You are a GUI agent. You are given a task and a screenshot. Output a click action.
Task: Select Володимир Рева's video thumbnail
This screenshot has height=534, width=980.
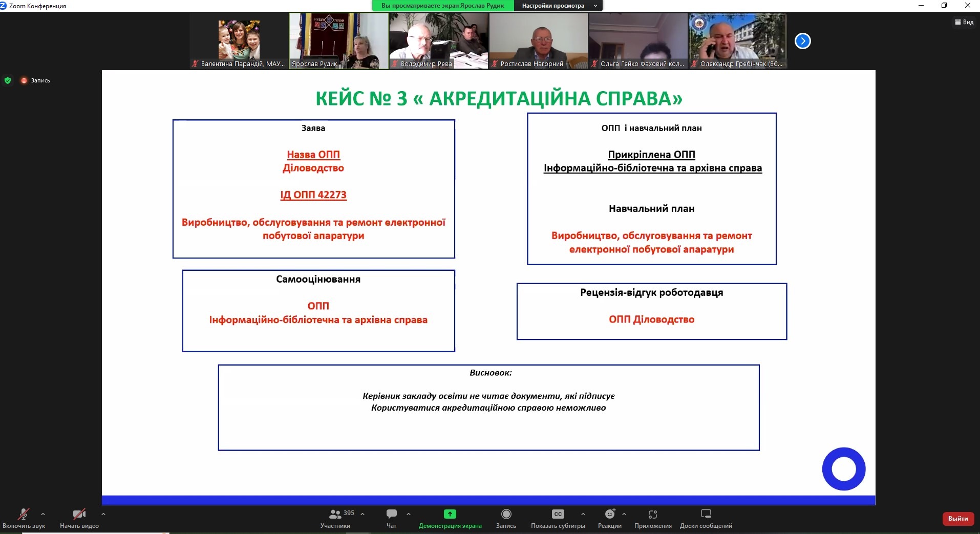(439, 41)
